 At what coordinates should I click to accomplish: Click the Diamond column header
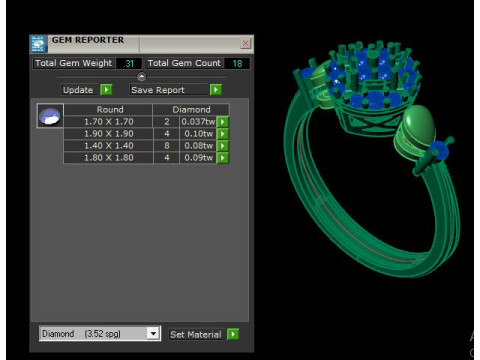(191, 109)
